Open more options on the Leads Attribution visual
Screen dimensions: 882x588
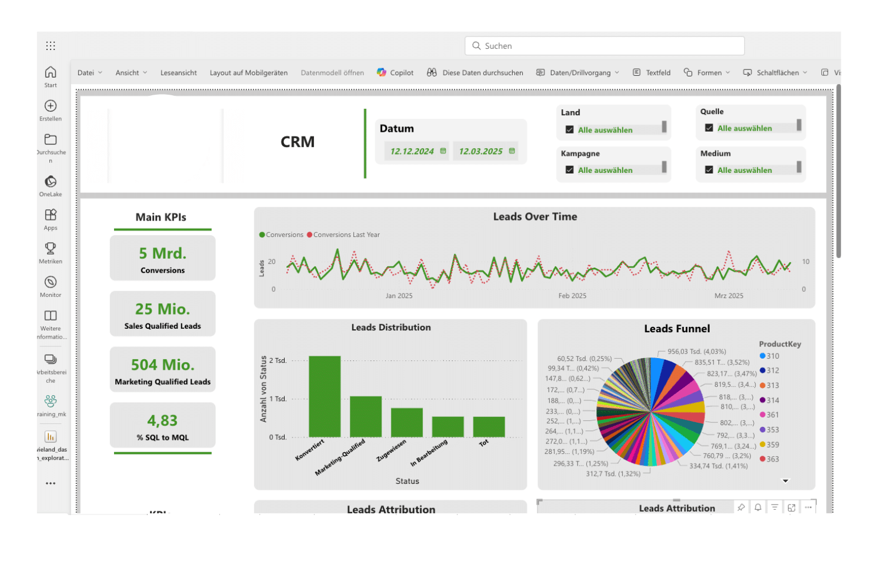pyautogui.click(x=808, y=507)
